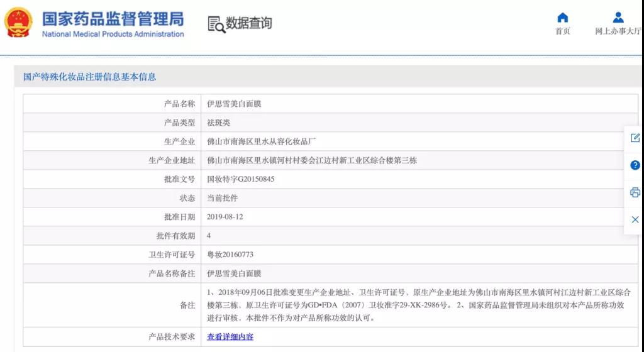Click the 备注 label
Image resolution: width=644 pixels, height=352 pixels.
pyautogui.click(x=187, y=305)
